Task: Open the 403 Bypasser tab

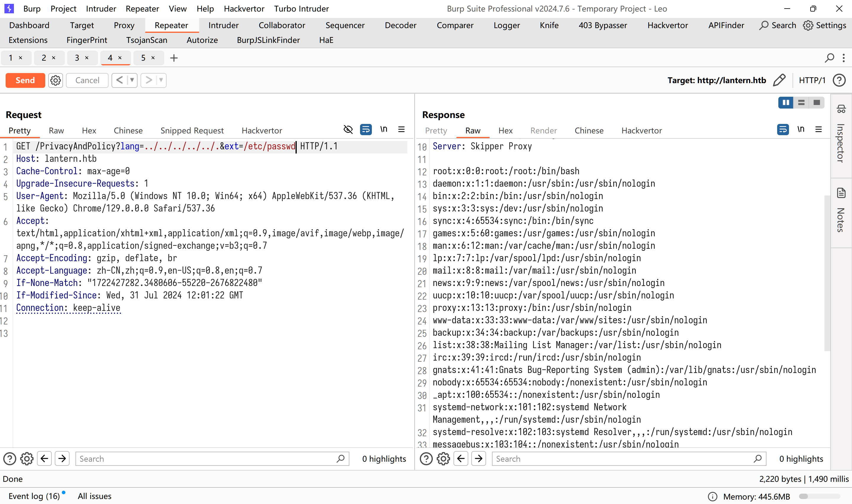Action: 603,25
